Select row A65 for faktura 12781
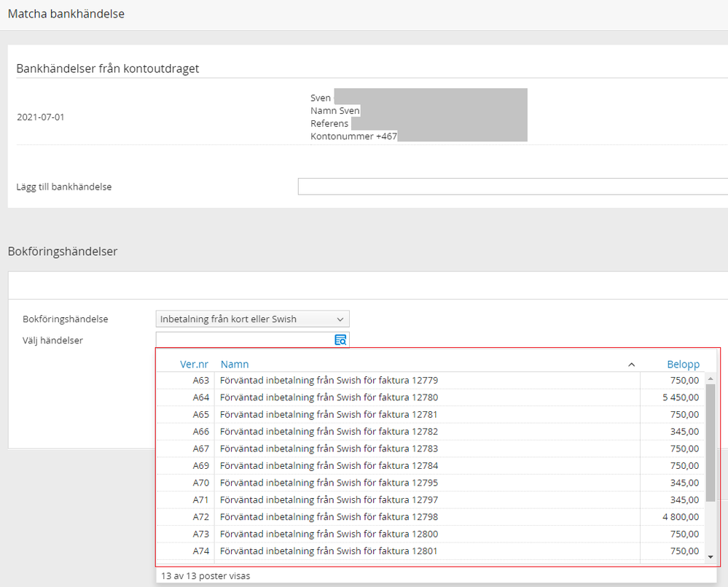Screen dimensions: 728x587 (x=329, y=414)
